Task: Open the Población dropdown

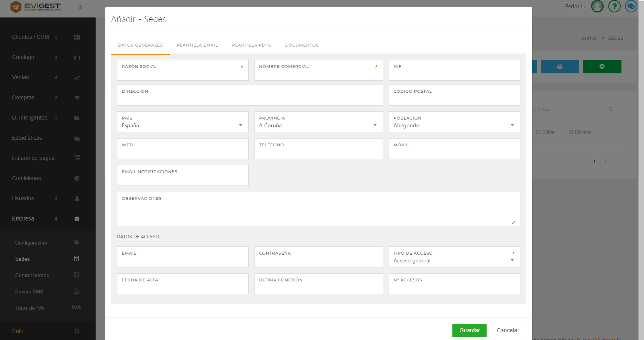Action: (x=454, y=125)
